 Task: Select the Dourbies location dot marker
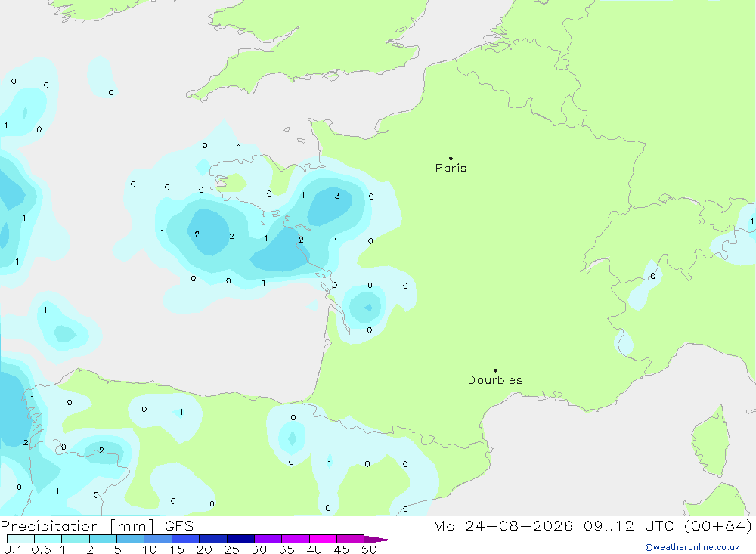click(495, 370)
